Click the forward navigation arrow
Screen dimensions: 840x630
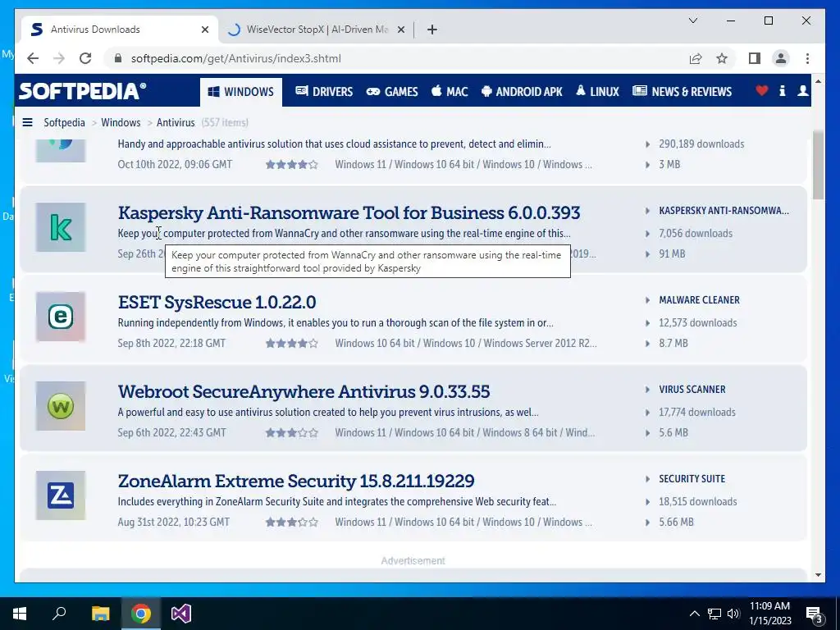pos(59,58)
